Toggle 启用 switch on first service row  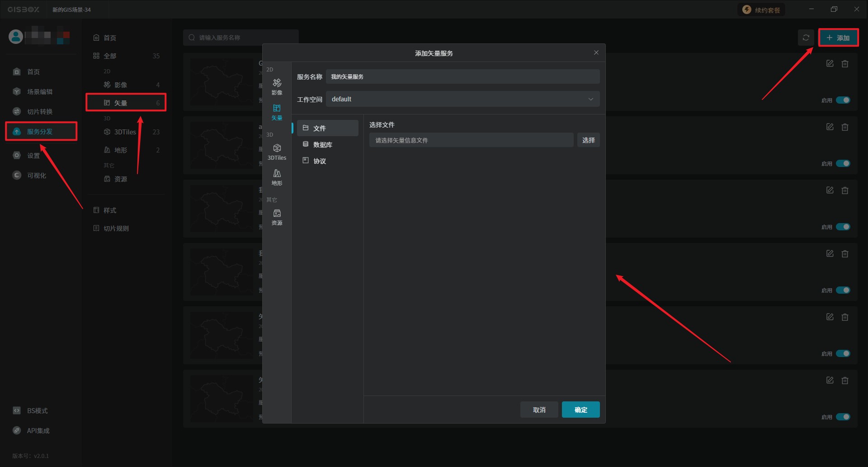843,100
